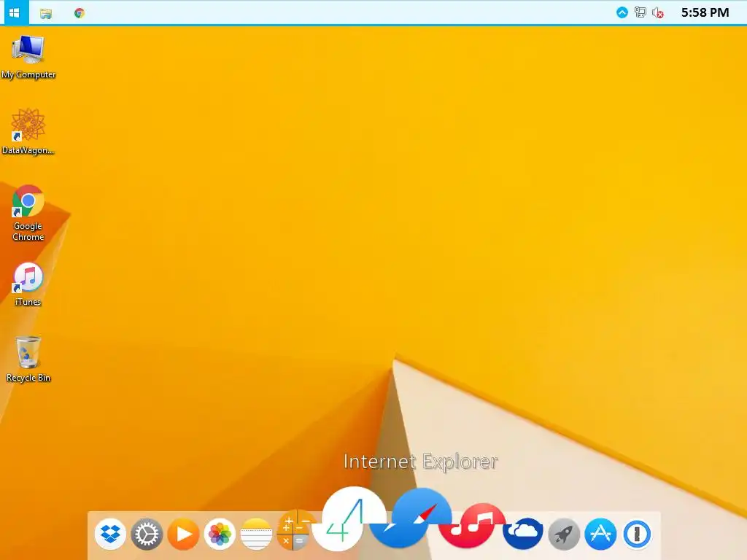The height and width of the screenshot is (560, 747).
Task: Select the DataWagon desktop shortcut
Action: 28,132
